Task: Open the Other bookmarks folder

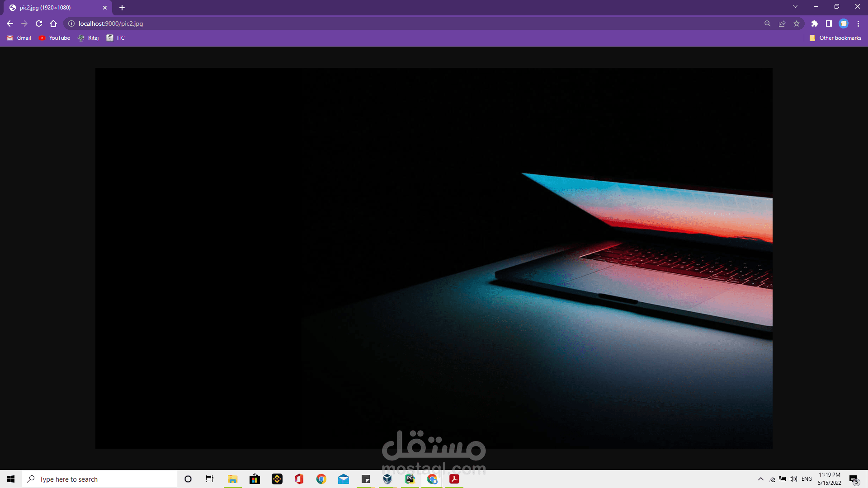Action: [835, 38]
